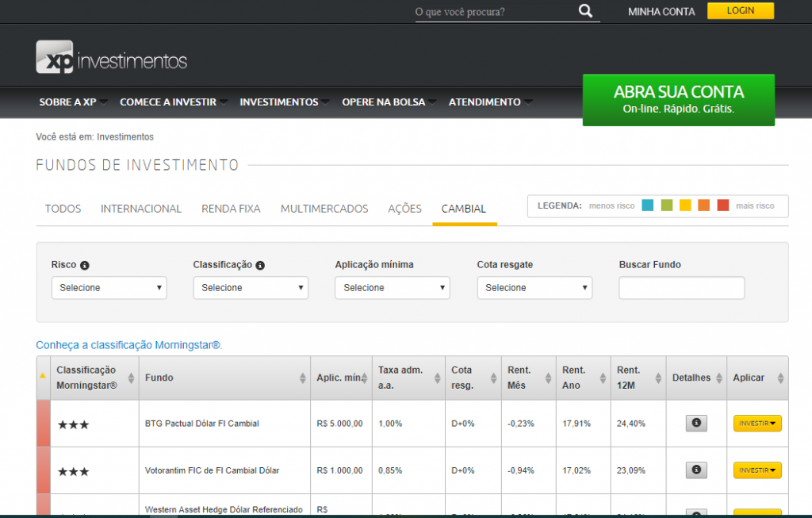The height and width of the screenshot is (518, 812).
Task: Open the Risco info icon
Action: (84, 265)
